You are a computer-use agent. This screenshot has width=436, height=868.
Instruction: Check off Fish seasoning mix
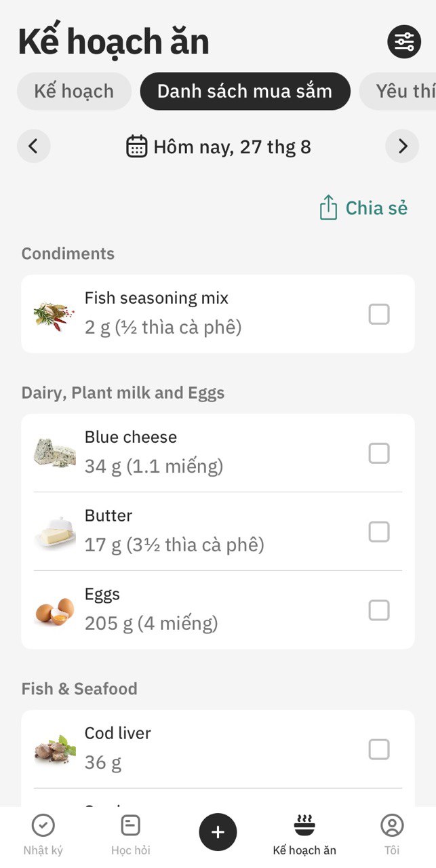(379, 314)
